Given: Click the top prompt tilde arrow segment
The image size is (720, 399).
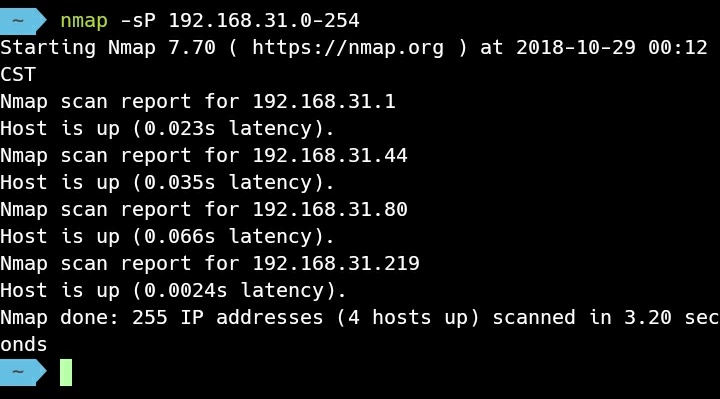Looking at the screenshot, I should [22, 21].
